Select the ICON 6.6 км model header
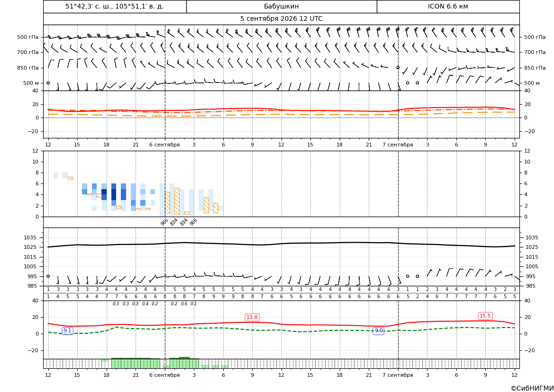The width and height of the screenshot is (554, 392). [x=448, y=6]
